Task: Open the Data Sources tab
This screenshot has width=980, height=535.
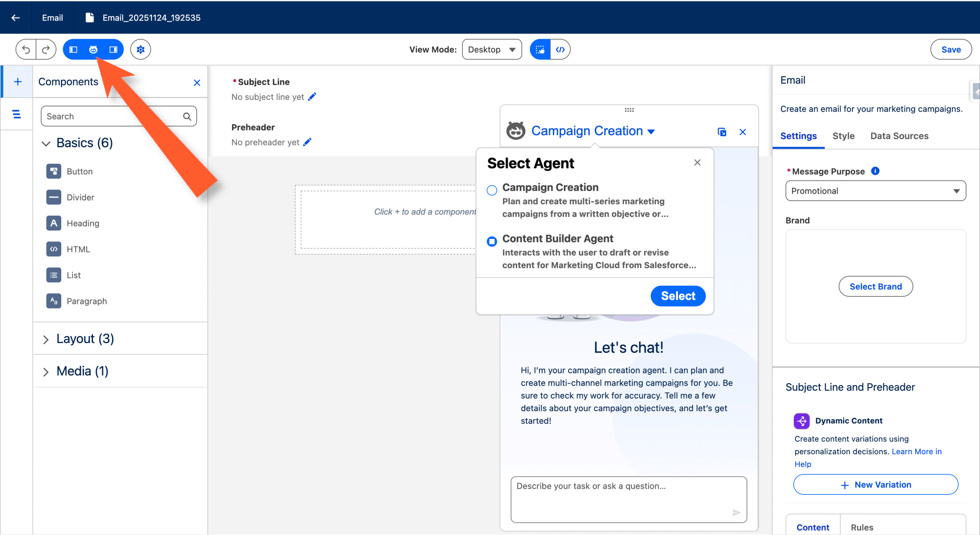Action: [x=899, y=136]
